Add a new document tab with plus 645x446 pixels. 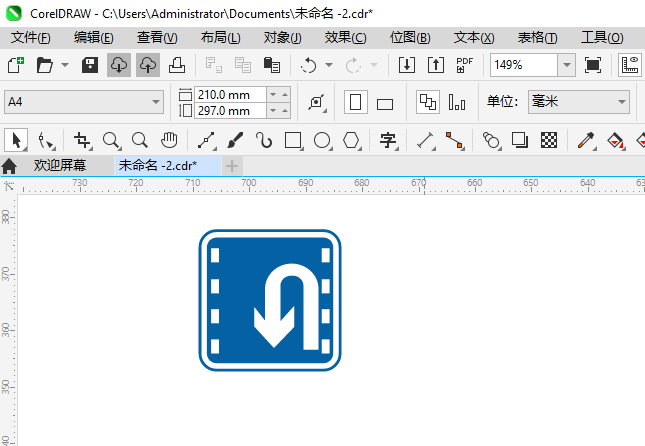[232, 166]
